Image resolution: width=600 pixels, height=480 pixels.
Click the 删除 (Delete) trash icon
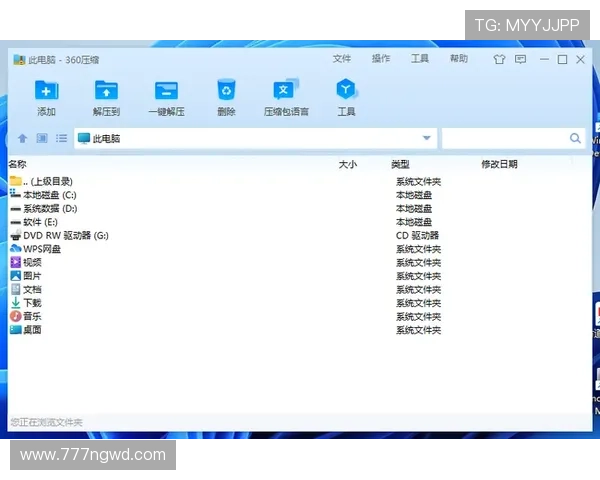pos(226,90)
